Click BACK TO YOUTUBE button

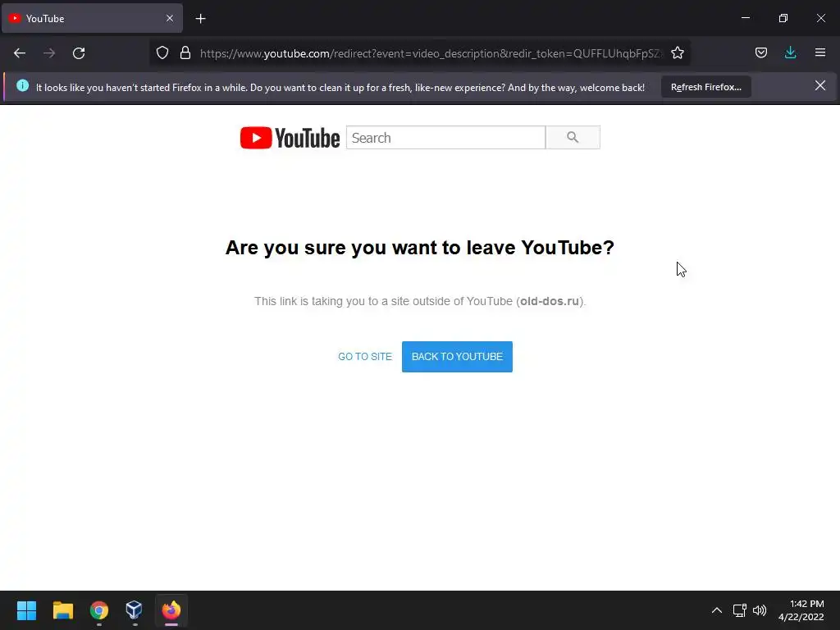[457, 357]
